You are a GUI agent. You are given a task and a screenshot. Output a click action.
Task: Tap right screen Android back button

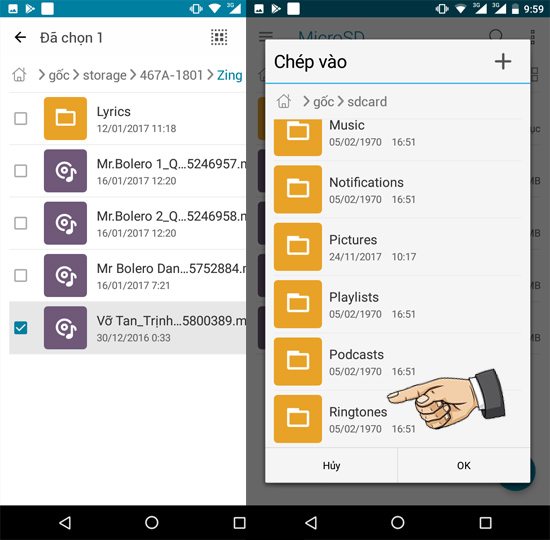[x=311, y=522]
